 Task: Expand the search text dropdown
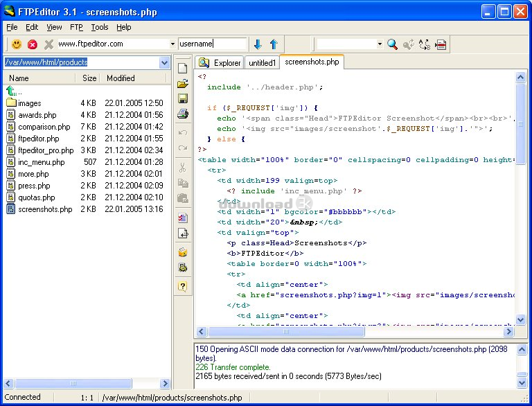380,44
